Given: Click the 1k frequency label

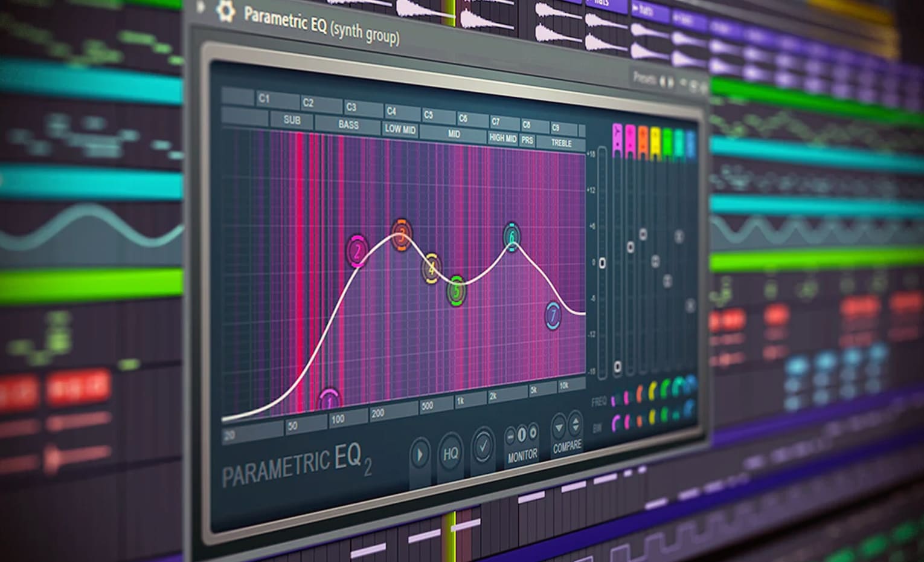Looking at the screenshot, I should click(460, 401).
